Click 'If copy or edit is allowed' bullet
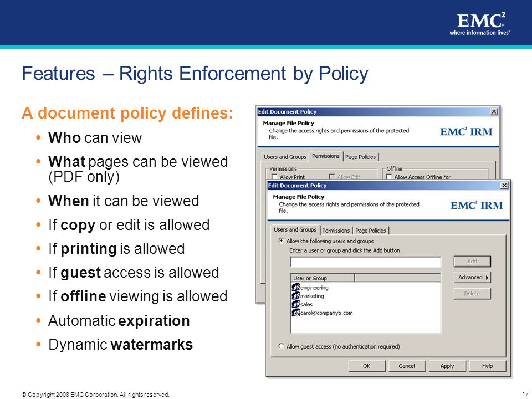Screen dimensions: 532x399 [129, 225]
